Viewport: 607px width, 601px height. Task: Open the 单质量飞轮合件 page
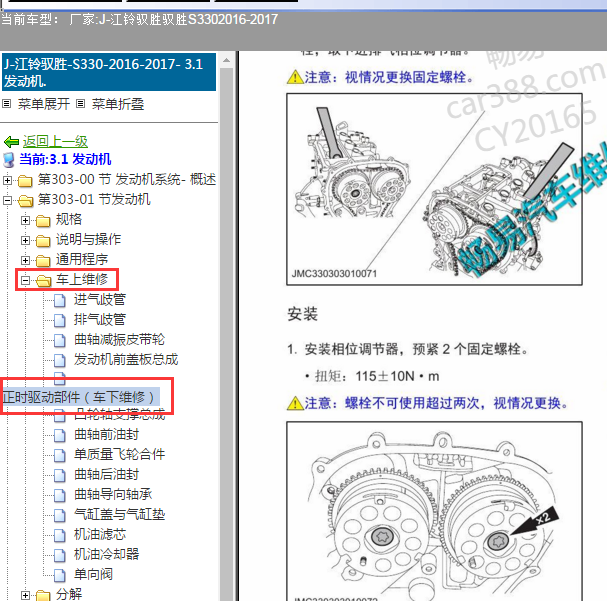119,454
